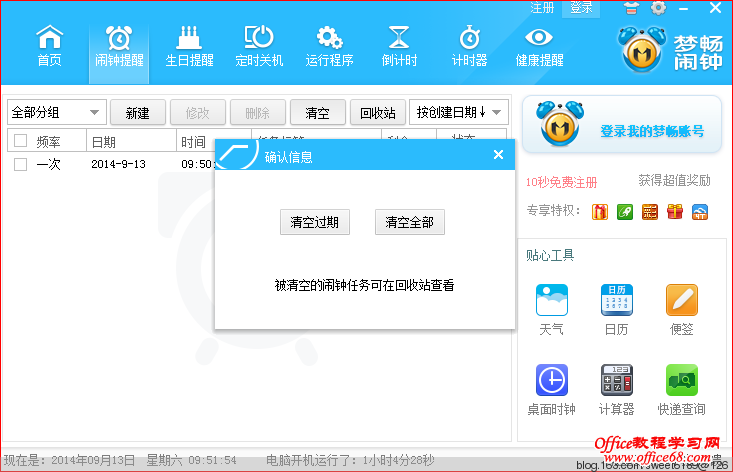Close the 确认信息 dialog
The height and width of the screenshot is (472, 733).
click(498, 155)
